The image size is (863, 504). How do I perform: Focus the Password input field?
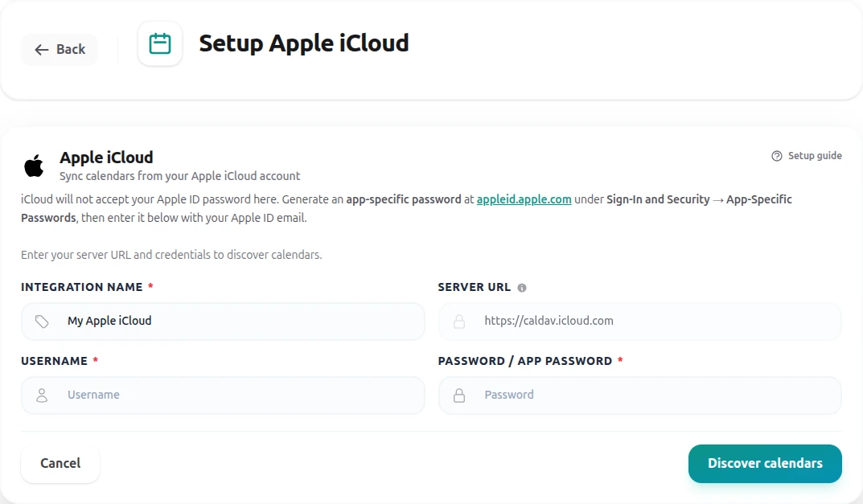639,395
